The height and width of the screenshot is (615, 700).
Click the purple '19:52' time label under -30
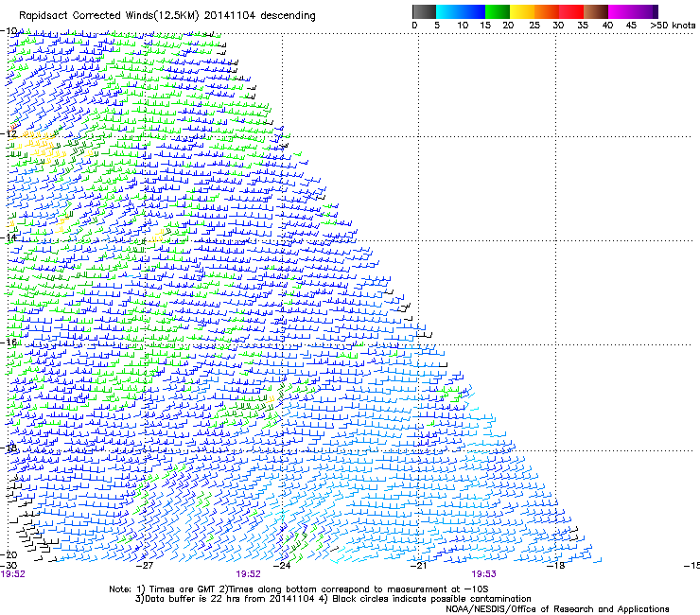13,574
